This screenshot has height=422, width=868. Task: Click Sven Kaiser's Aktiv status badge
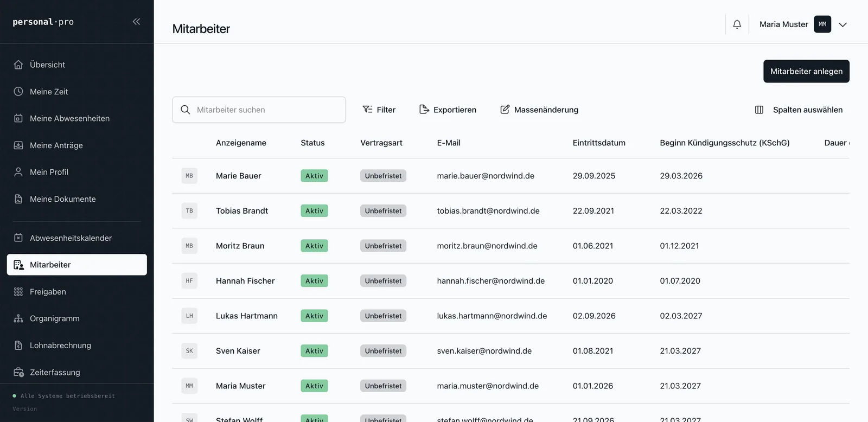pos(314,351)
